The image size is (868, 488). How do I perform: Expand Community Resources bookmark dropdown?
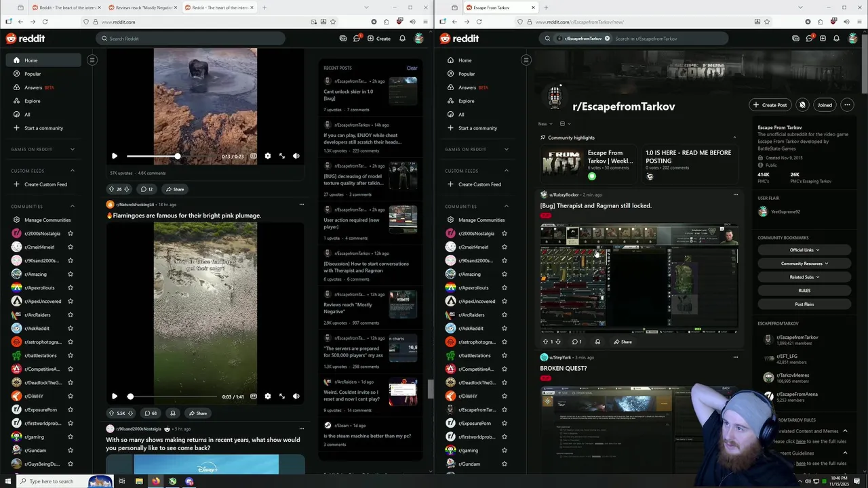[804, 264]
